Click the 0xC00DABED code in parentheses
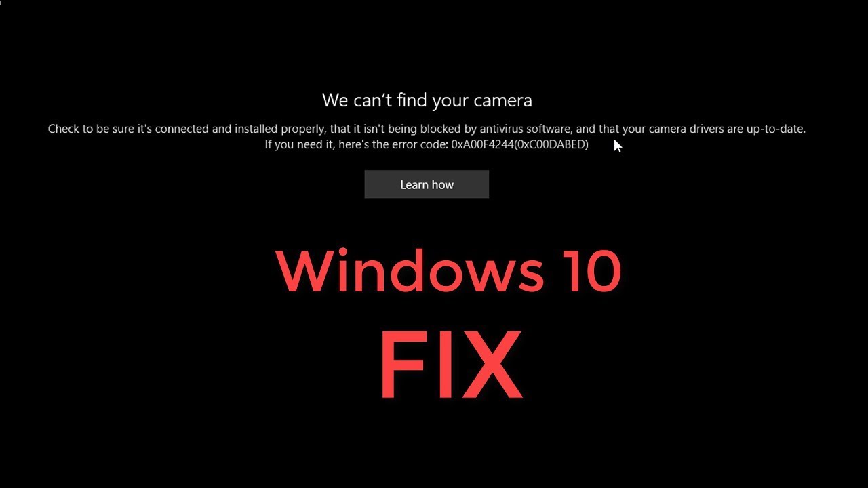 pos(551,144)
